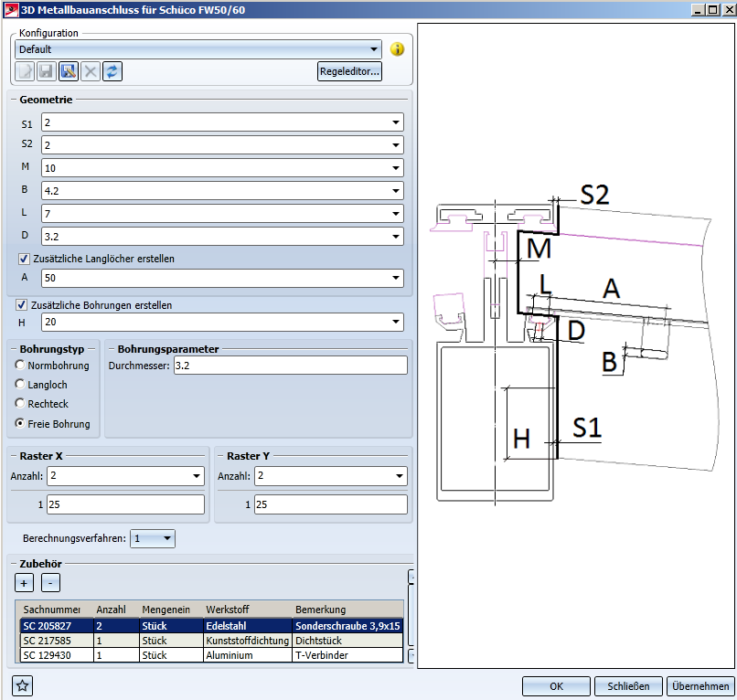This screenshot has height=700, width=737.
Task: Click the Aluminium material cell
Action: pos(248,655)
